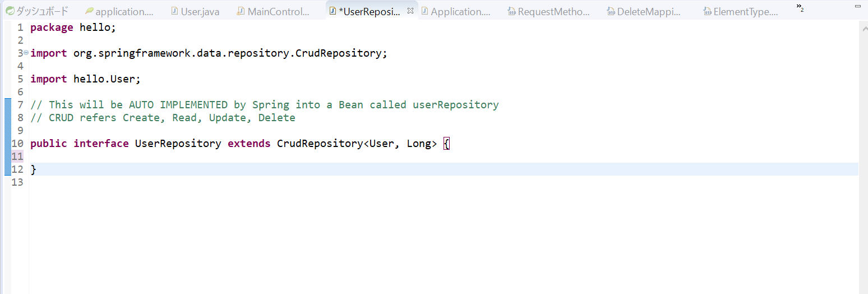The width and height of the screenshot is (868, 294).
Task: Click the Java file icon on the User.java tab
Action: click(174, 11)
